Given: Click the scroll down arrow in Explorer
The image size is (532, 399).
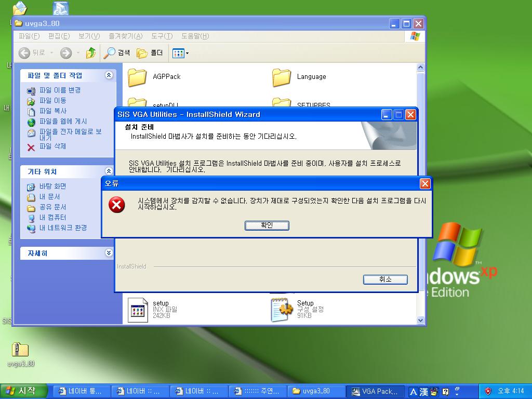Looking at the screenshot, I should pyautogui.click(x=420, y=320).
